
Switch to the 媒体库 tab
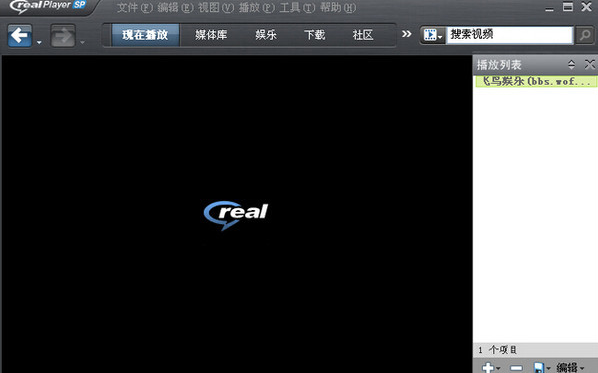tap(211, 35)
